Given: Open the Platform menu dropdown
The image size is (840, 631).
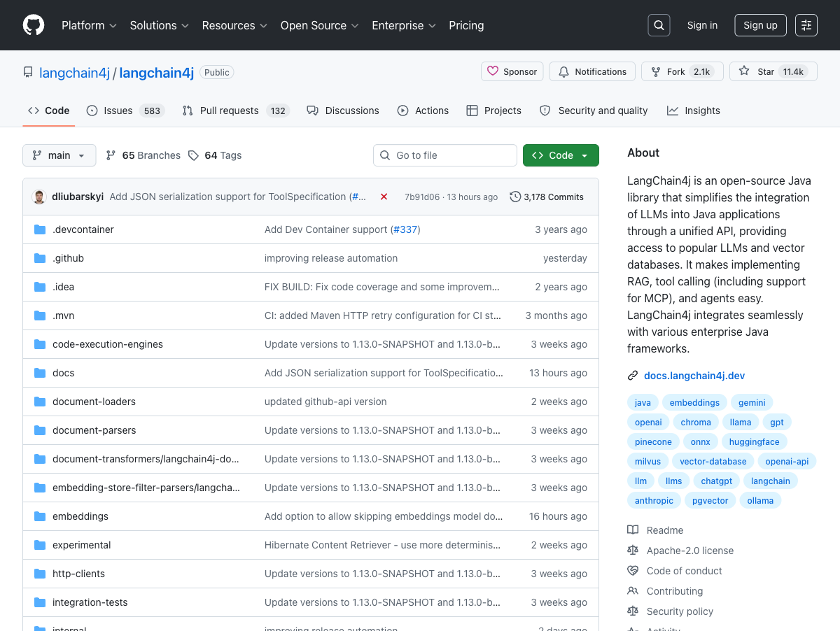Looking at the screenshot, I should (x=89, y=25).
